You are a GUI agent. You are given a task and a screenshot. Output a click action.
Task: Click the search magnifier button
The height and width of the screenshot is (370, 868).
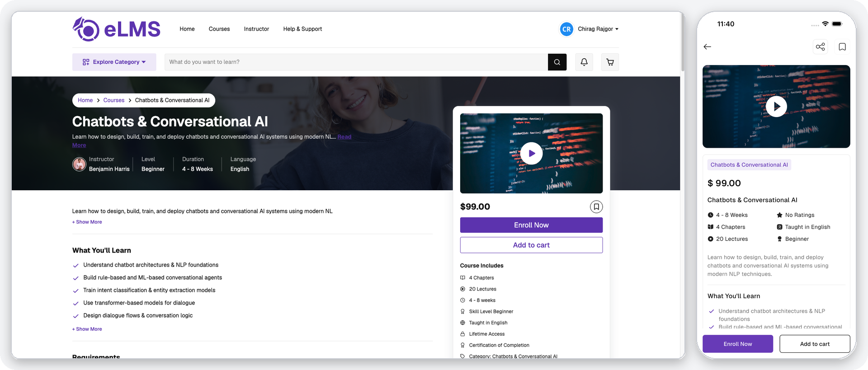click(x=557, y=62)
